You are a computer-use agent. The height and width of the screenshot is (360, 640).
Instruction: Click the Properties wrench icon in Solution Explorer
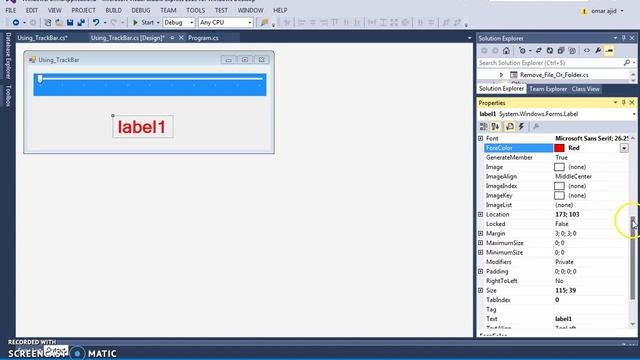tap(598, 51)
